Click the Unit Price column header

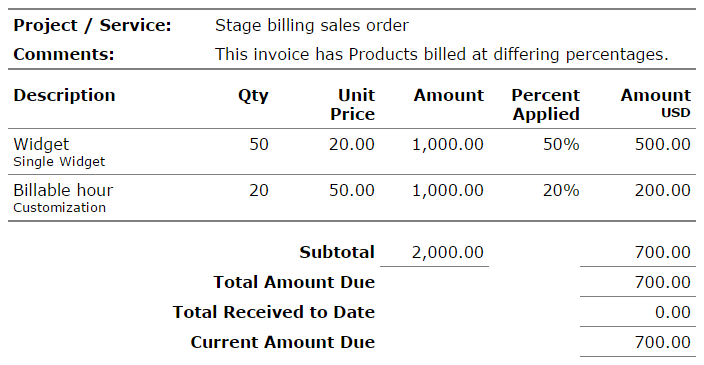click(352, 105)
